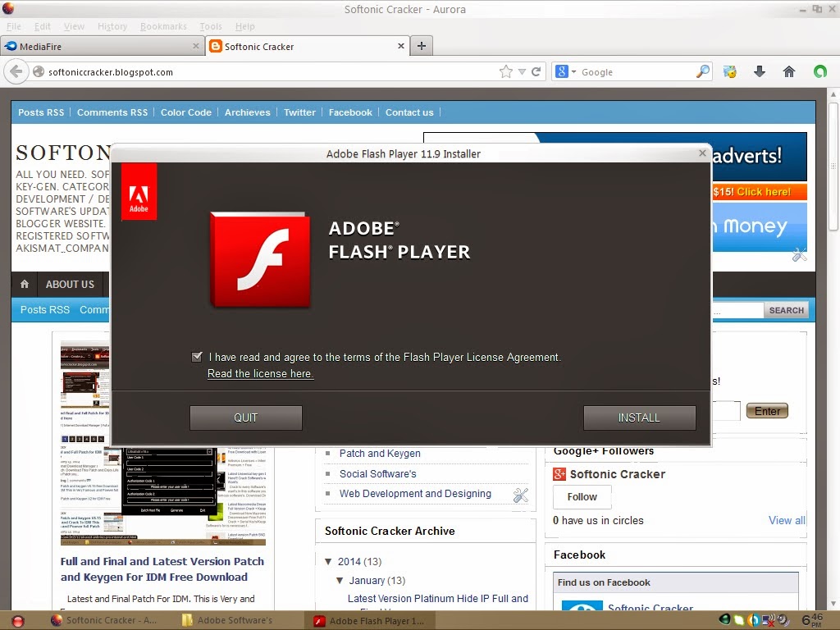The image size is (840, 630).
Task: Open Patch and Keygen category
Action: [380, 453]
